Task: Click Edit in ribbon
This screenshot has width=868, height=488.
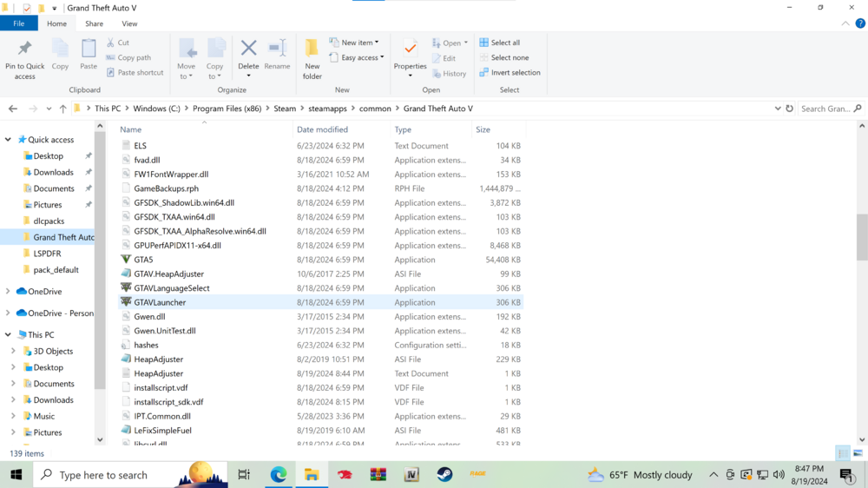Action: (x=444, y=58)
